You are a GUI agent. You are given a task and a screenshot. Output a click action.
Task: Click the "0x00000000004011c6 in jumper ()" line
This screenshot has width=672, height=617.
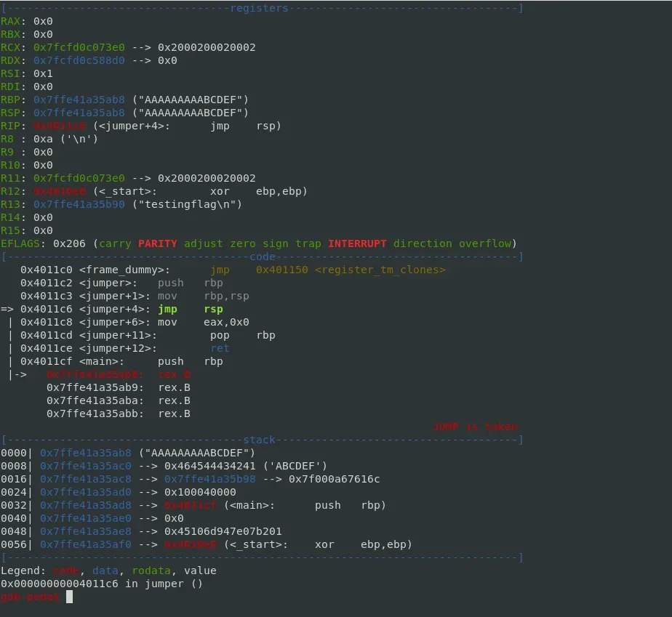102,584
